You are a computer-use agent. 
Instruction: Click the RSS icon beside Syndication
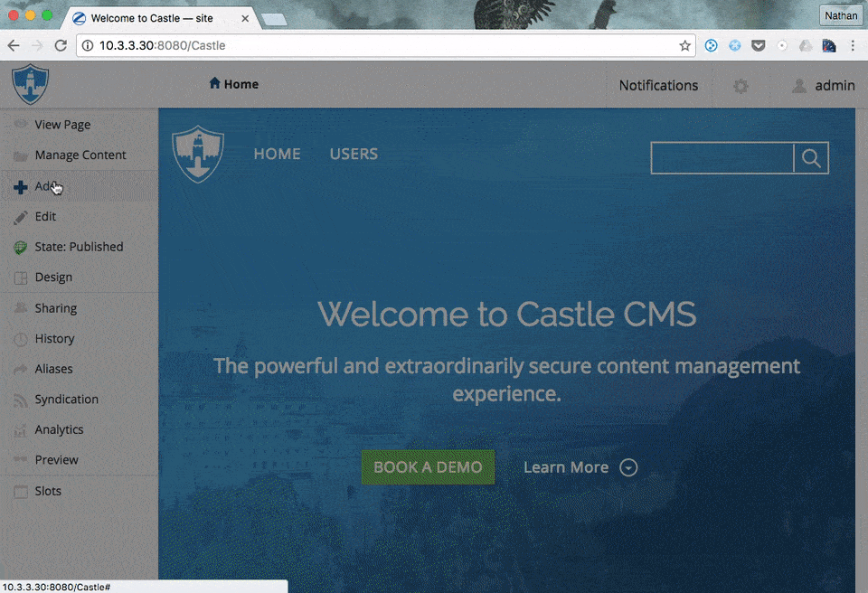click(x=21, y=400)
